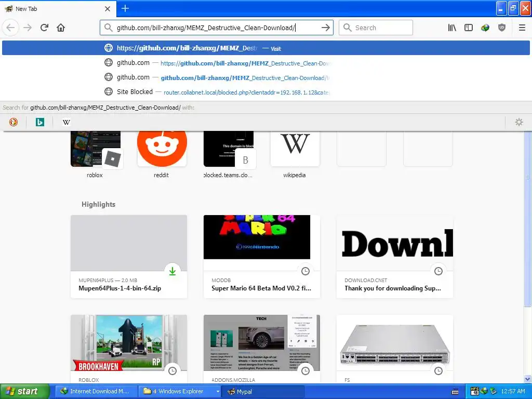532x399 pixels.
Task: Click the history clock on MODDB card
Action: tap(305, 271)
